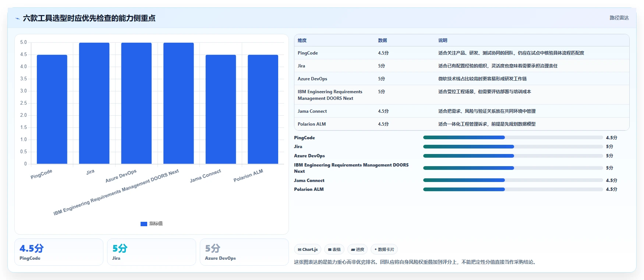Select the "Polarion ALM" name cell in the table
Image resolution: width=644 pixels, height=280 pixels.
[x=312, y=124]
